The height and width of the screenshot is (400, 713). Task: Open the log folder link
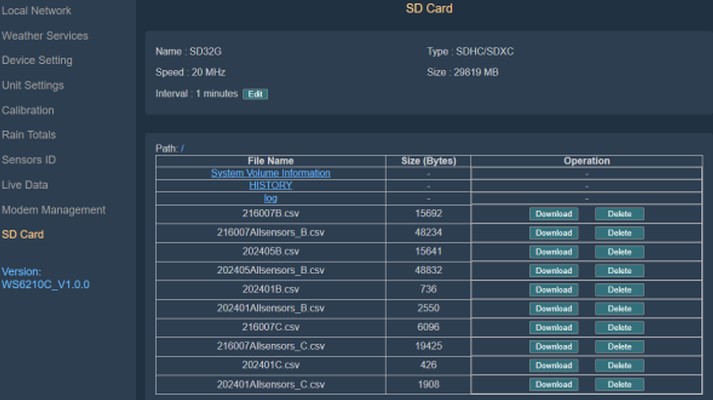click(271, 198)
